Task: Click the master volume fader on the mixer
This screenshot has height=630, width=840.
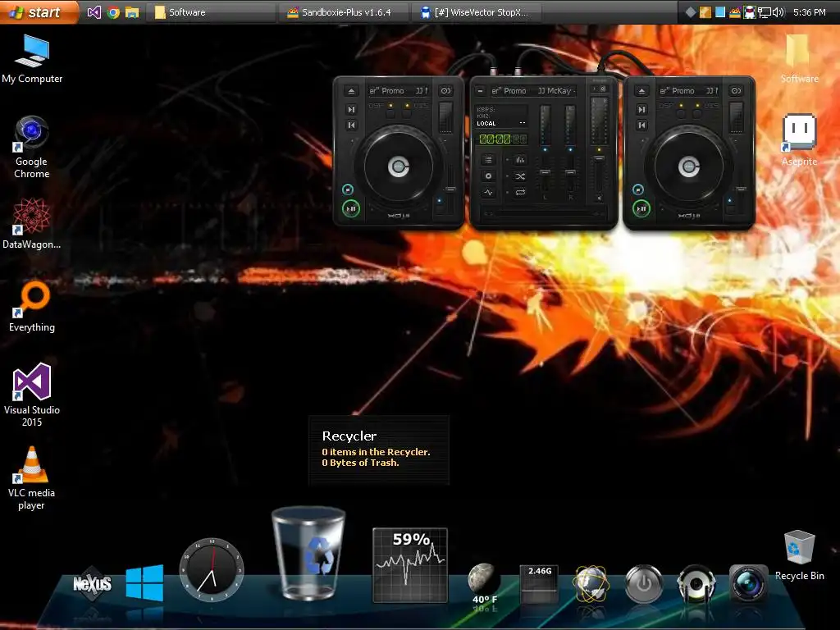Action: click(599, 158)
